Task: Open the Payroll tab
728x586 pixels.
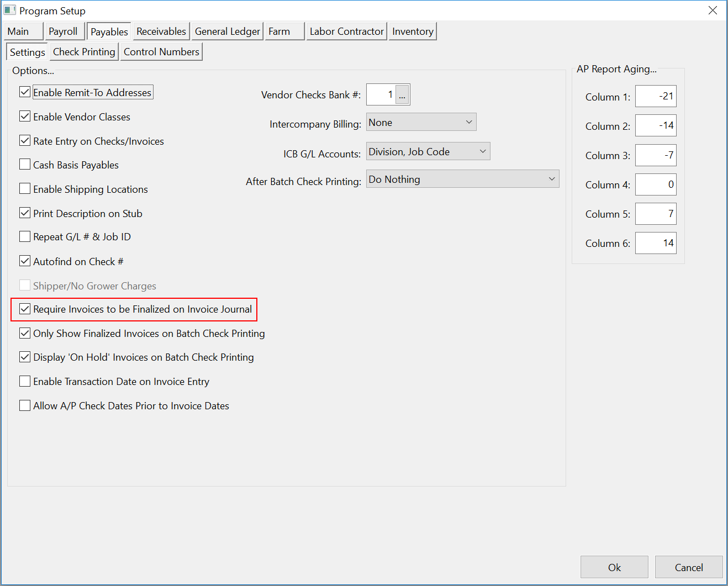Action: pyautogui.click(x=64, y=31)
